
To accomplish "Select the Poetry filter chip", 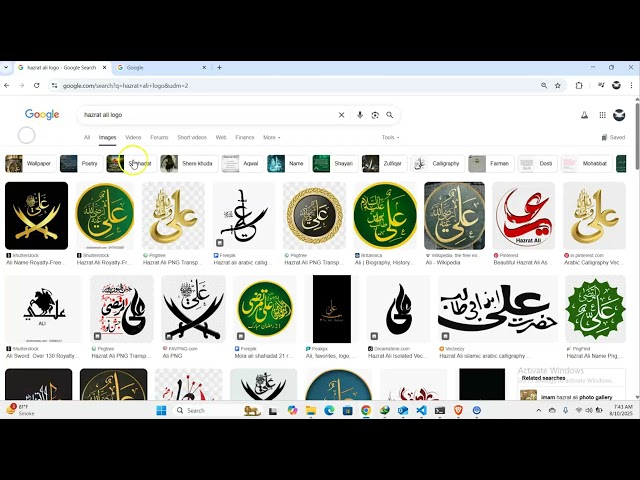I will [x=79, y=164].
